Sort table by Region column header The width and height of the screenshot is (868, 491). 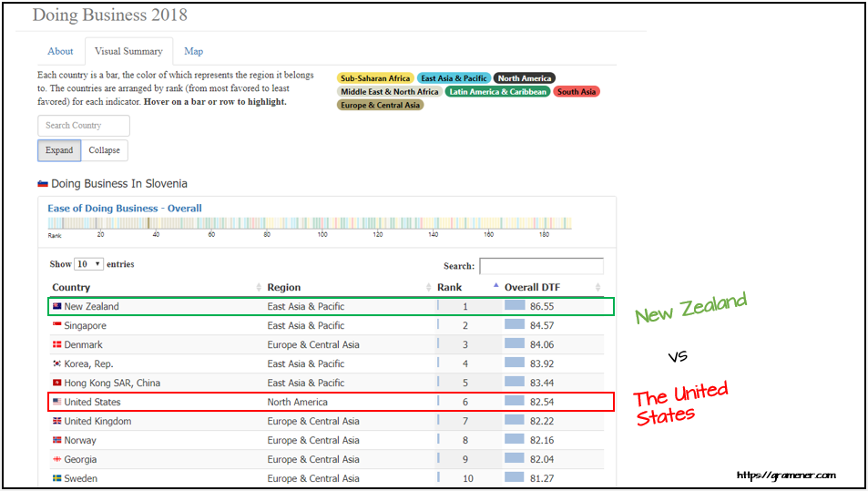pos(284,287)
